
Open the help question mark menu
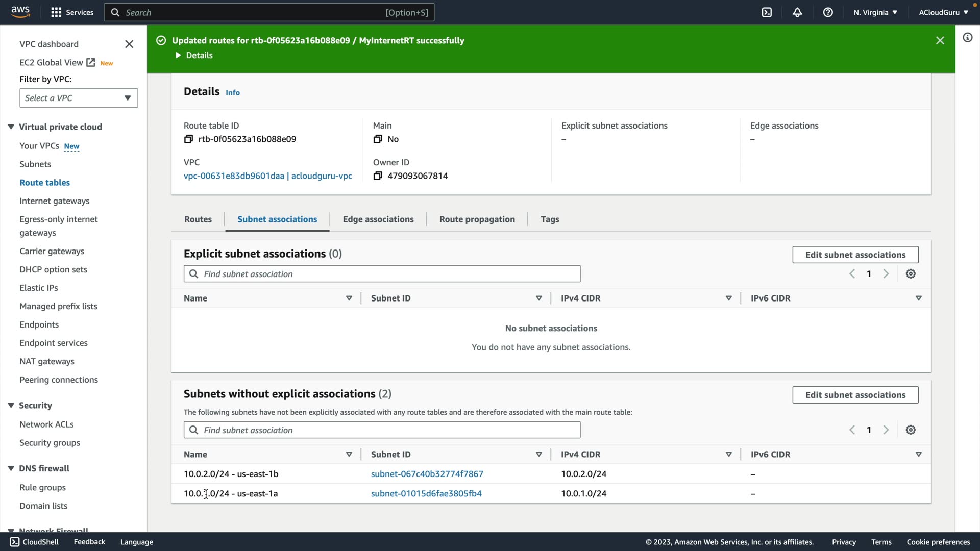click(828, 12)
